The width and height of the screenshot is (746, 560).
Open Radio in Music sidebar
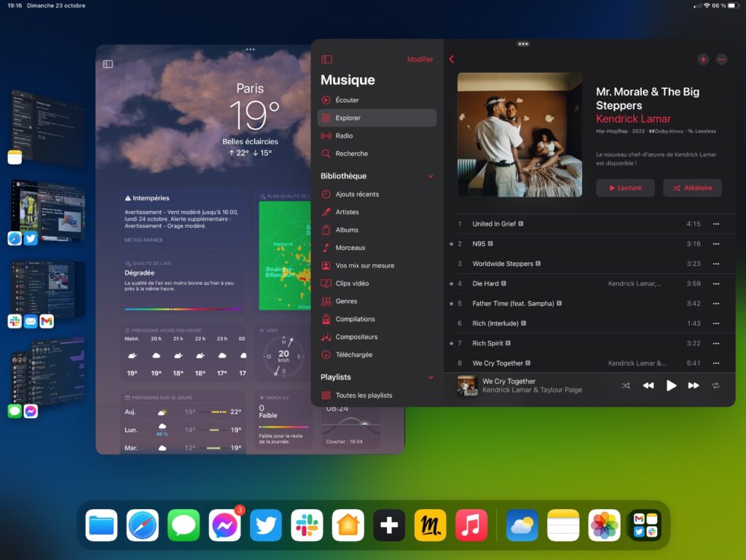(377, 136)
